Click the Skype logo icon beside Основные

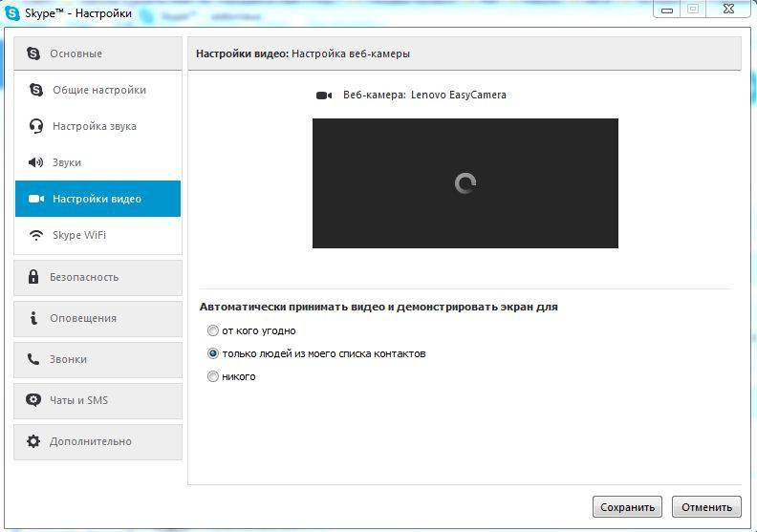33,53
